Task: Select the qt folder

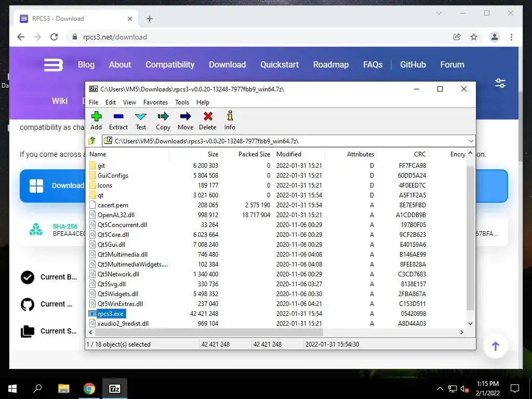Action: tap(96, 195)
